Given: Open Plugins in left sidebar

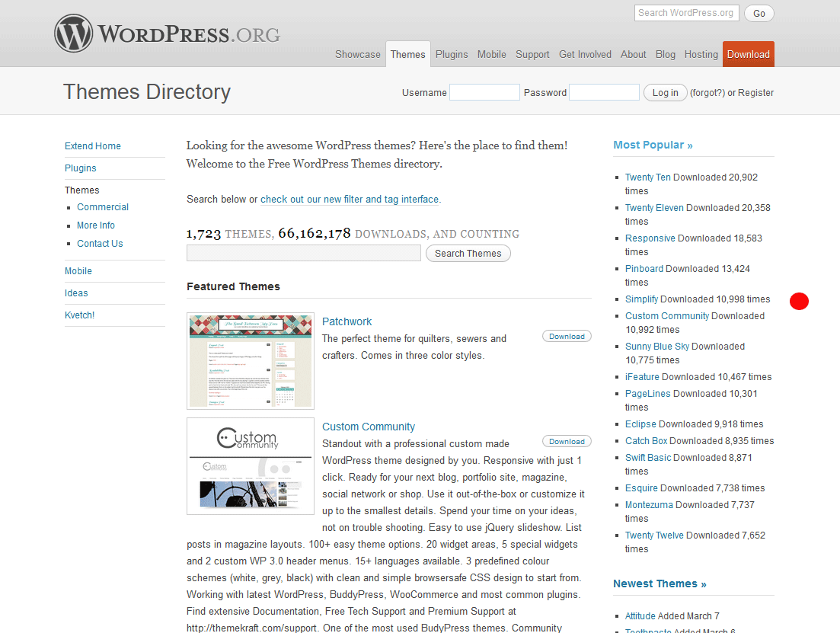Looking at the screenshot, I should pos(81,168).
